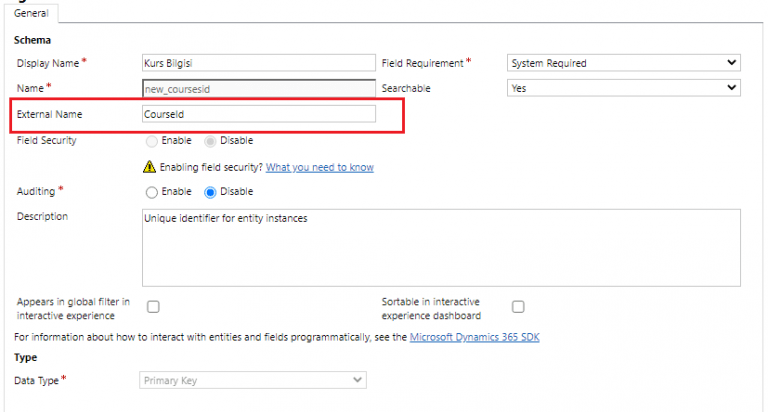Select Enable for Field Security

tap(152, 141)
